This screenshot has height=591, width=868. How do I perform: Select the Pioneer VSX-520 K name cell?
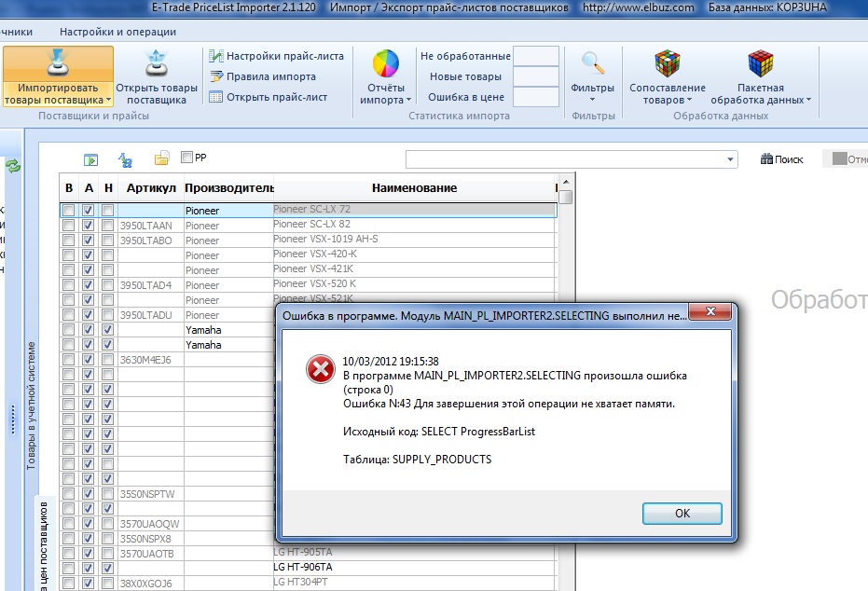(x=414, y=284)
